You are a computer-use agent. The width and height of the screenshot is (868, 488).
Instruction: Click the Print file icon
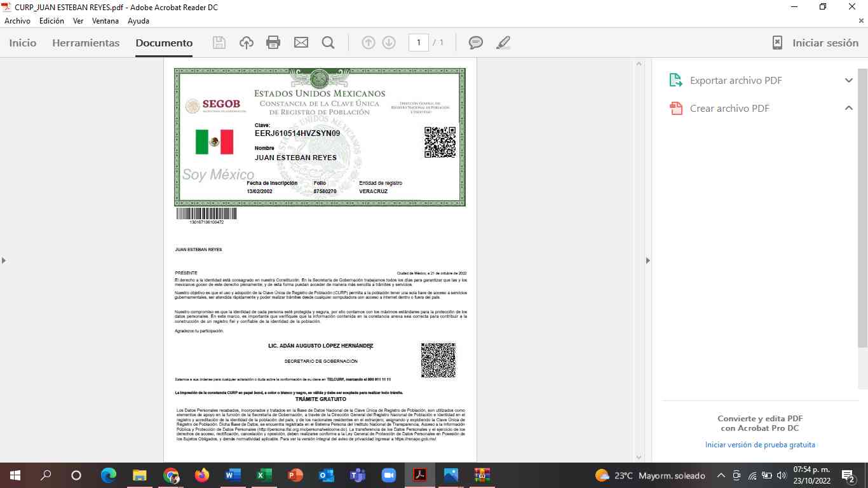point(273,43)
